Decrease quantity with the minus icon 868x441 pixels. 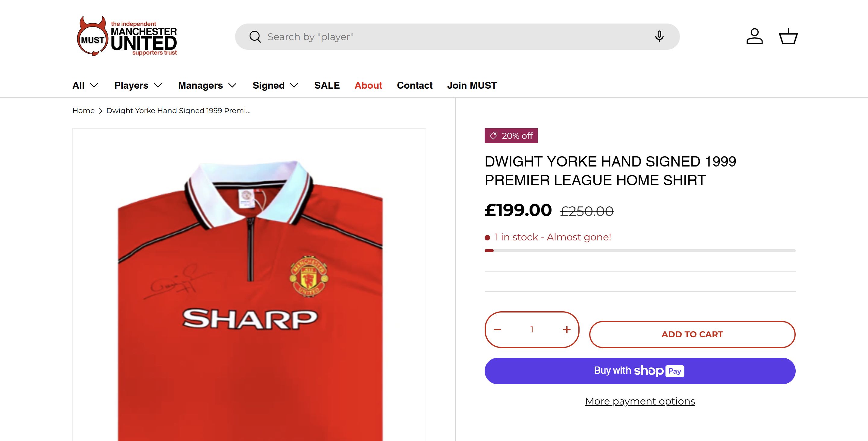[497, 330]
